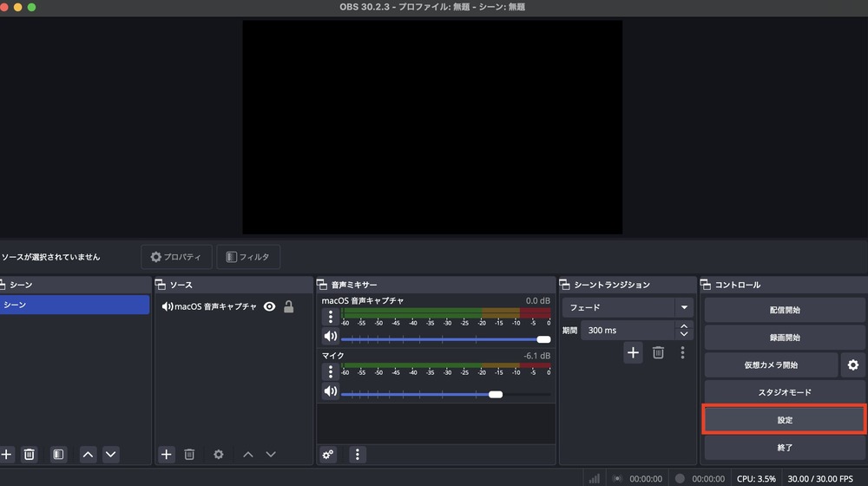868x486 pixels.
Task: Remove the scene transition trash icon
Action: (658, 352)
